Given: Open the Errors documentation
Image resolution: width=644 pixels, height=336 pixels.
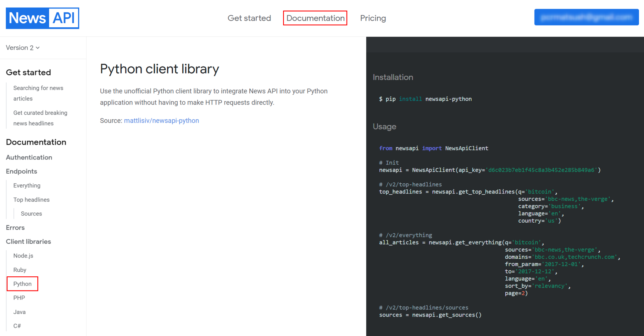Looking at the screenshot, I should click(x=15, y=227).
